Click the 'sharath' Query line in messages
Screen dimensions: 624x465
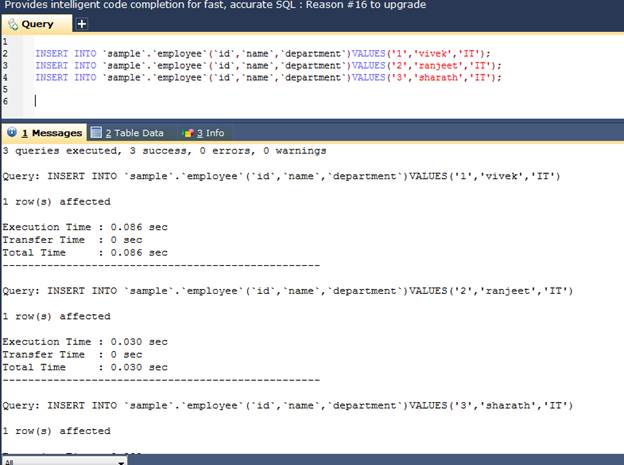288,406
